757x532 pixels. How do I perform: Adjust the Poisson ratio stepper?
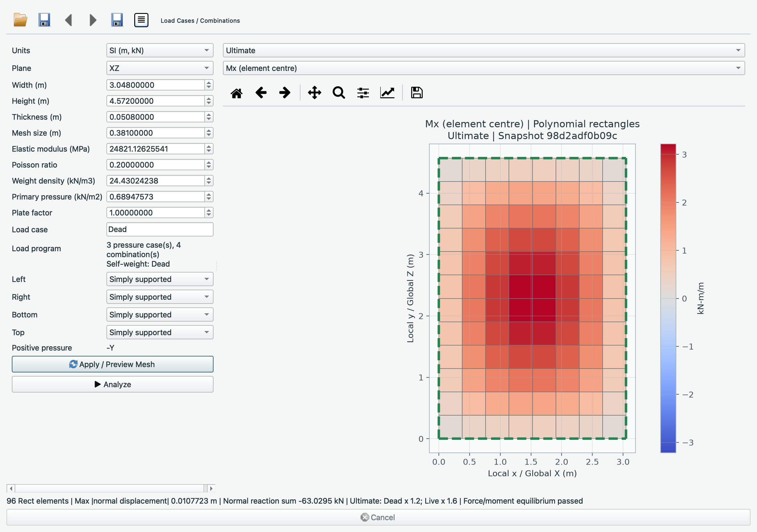pos(209,165)
